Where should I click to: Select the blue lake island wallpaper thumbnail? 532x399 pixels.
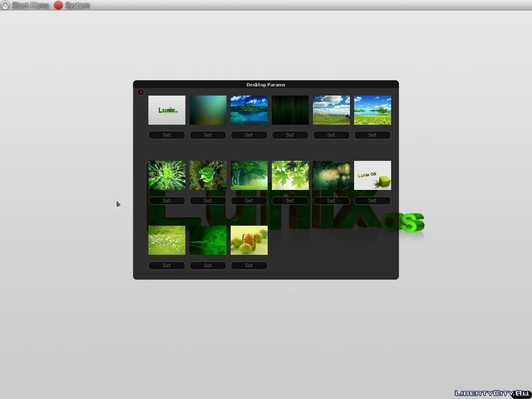coord(249,110)
